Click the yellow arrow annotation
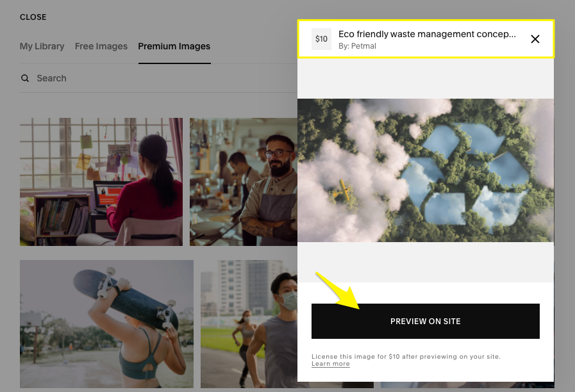Image resolution: width=575 pixels, height=392 pixels. [x=341, y=291]
